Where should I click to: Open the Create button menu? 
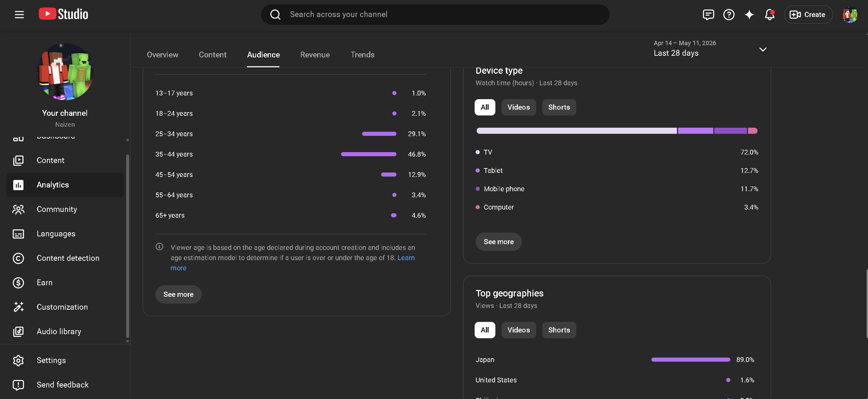(808, 15)
